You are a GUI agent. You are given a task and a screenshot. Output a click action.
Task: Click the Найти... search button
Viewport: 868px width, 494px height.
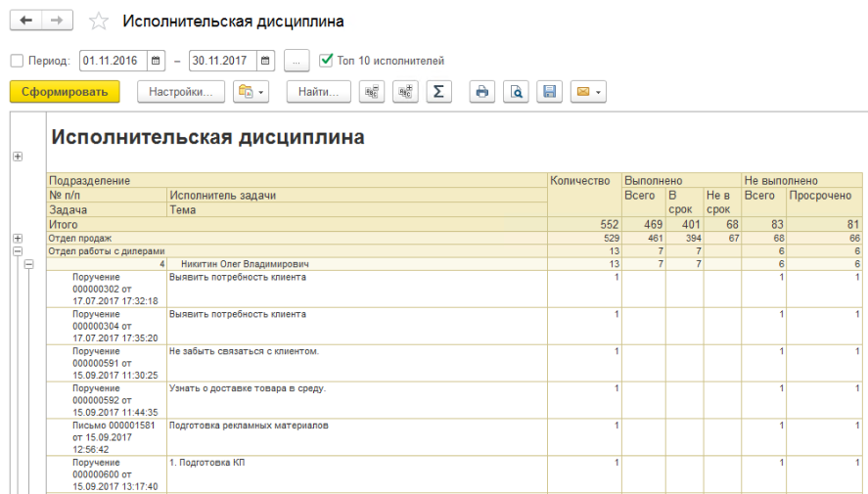pyautogui.click(x=318, y=92)
